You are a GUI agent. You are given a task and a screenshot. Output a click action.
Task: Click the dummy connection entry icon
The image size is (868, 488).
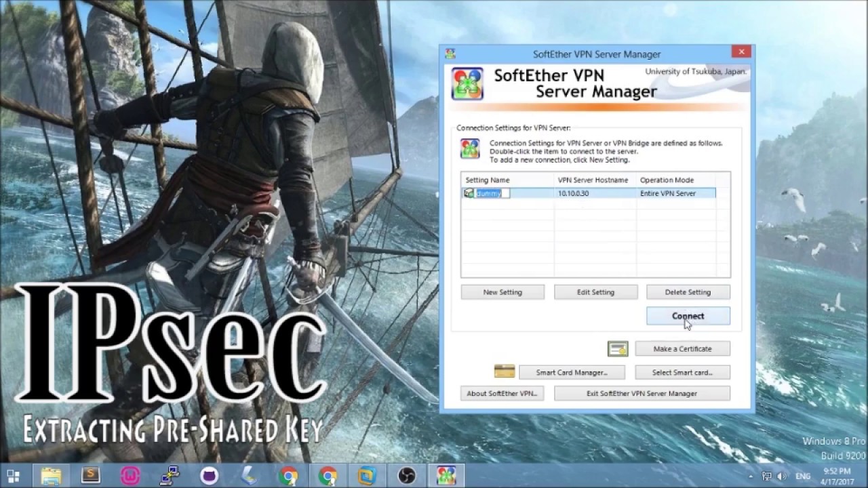pos(469,193)
